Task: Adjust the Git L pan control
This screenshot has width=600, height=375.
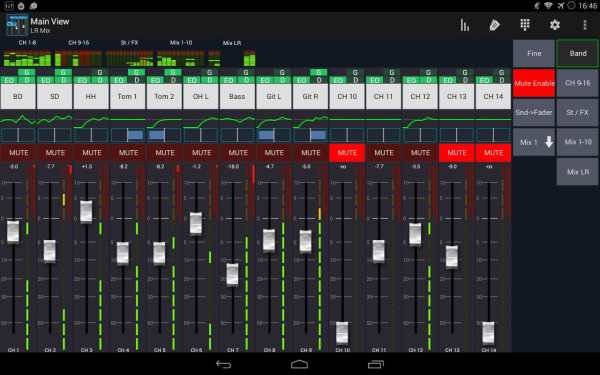Action: [x=274, y=135]
